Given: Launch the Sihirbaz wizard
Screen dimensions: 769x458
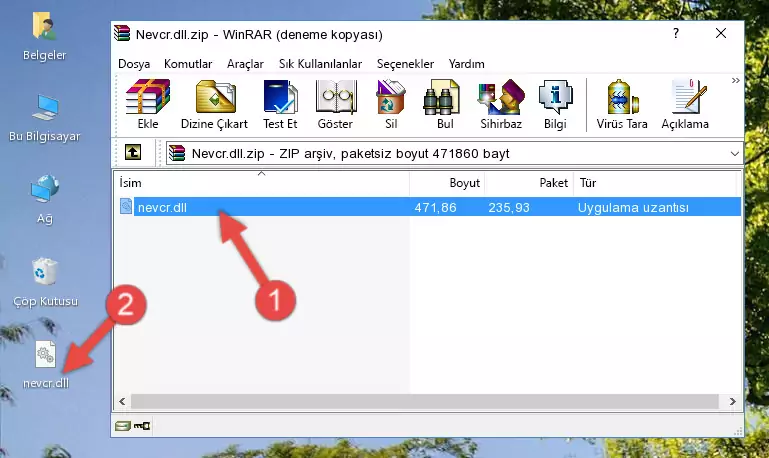Looking at the screenshot, I should (501, 104).
